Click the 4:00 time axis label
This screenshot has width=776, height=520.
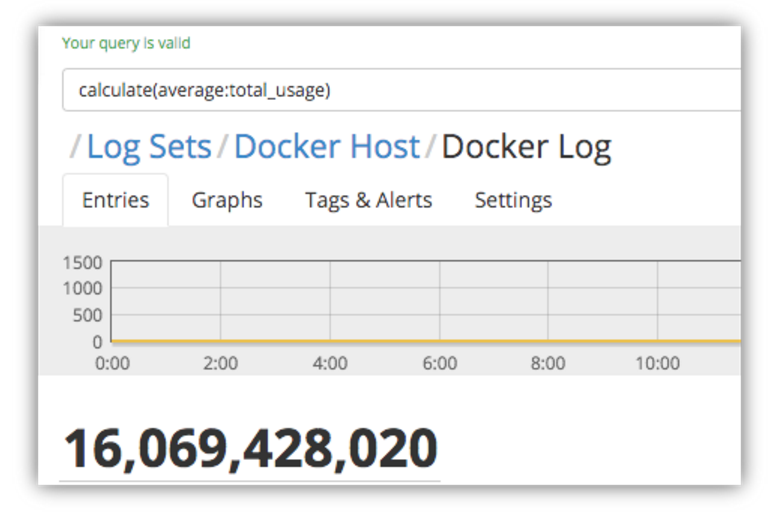click(x=330, y=363)
